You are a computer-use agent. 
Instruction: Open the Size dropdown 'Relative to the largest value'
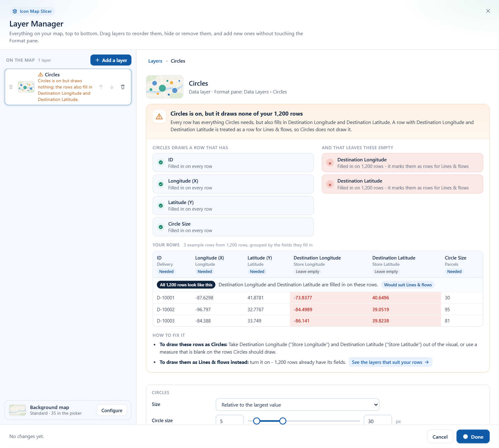pyautogui.click(x=298, y=405)
